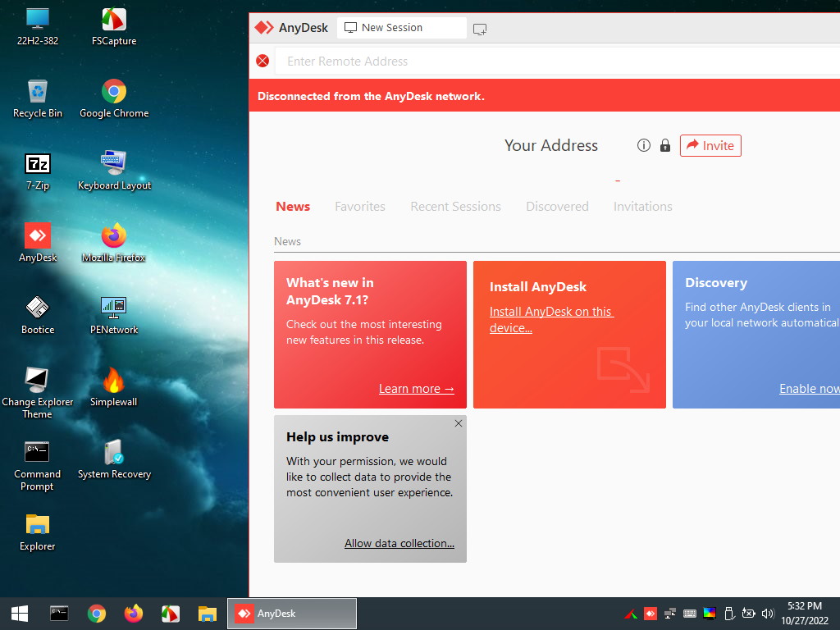
Task: Click the What's new in AnyDesk 7.1 card
Action: coord(370,335)
